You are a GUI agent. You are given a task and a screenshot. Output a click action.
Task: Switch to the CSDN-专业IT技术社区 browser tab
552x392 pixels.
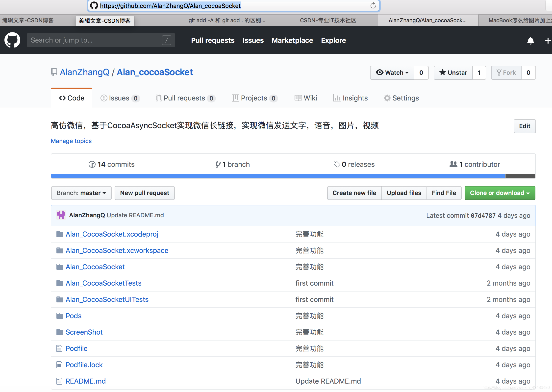pyautogui.click(x=328, y=20)
